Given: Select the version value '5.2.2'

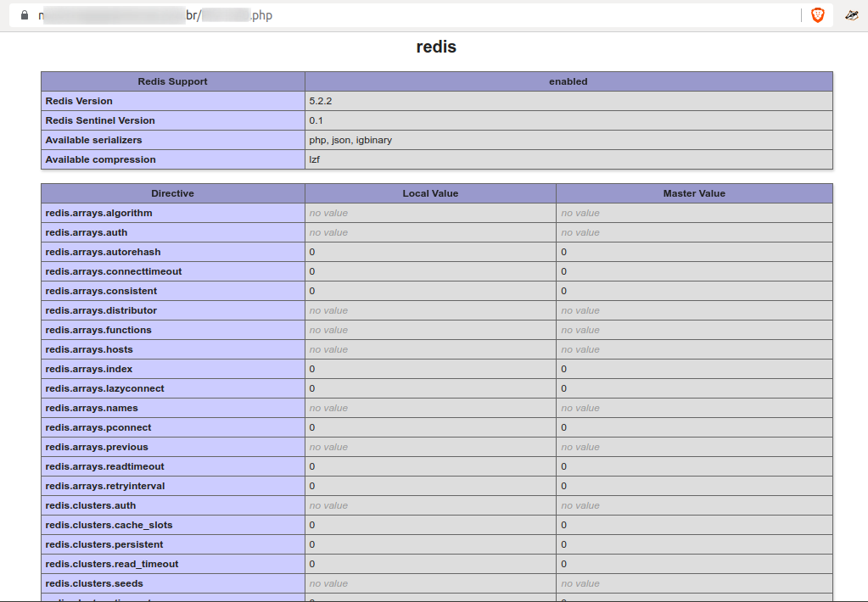Looking at the screenshot, I should [321, 101].
